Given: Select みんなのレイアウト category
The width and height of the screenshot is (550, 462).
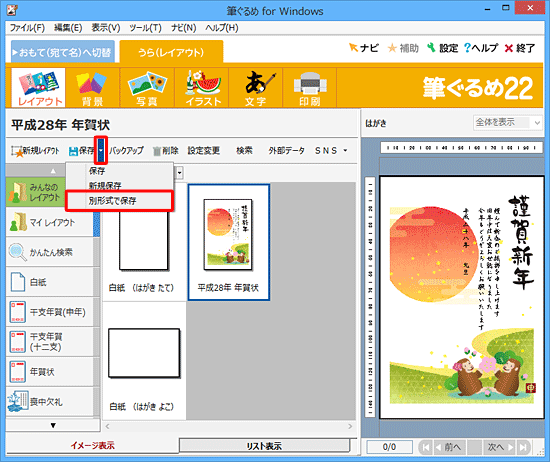Looking at the screenshot, I should point(36,192).
